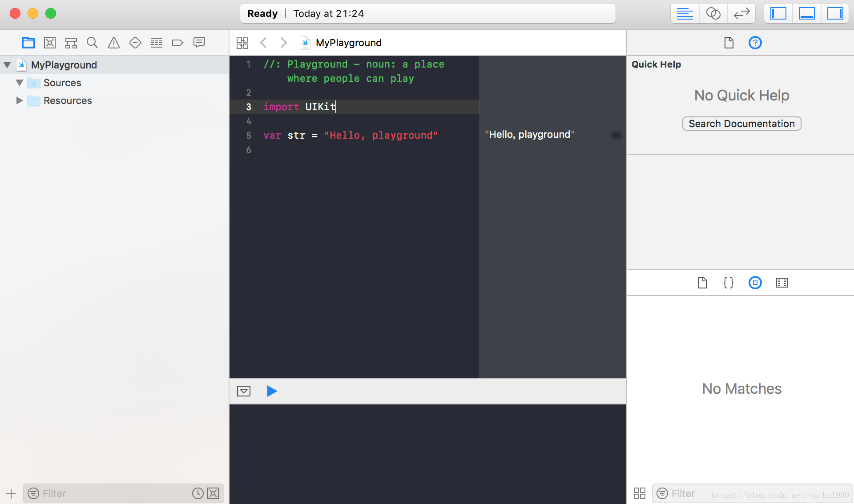Show the Assistant editor
This screenshot has width=854, height=504.
[713, 14]
